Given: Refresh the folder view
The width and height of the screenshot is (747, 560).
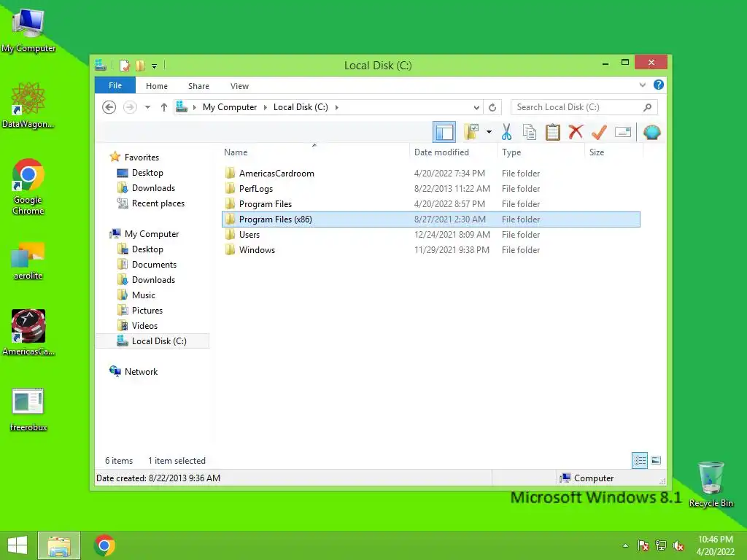Looking at the screenshot, I should click(492, 107).
